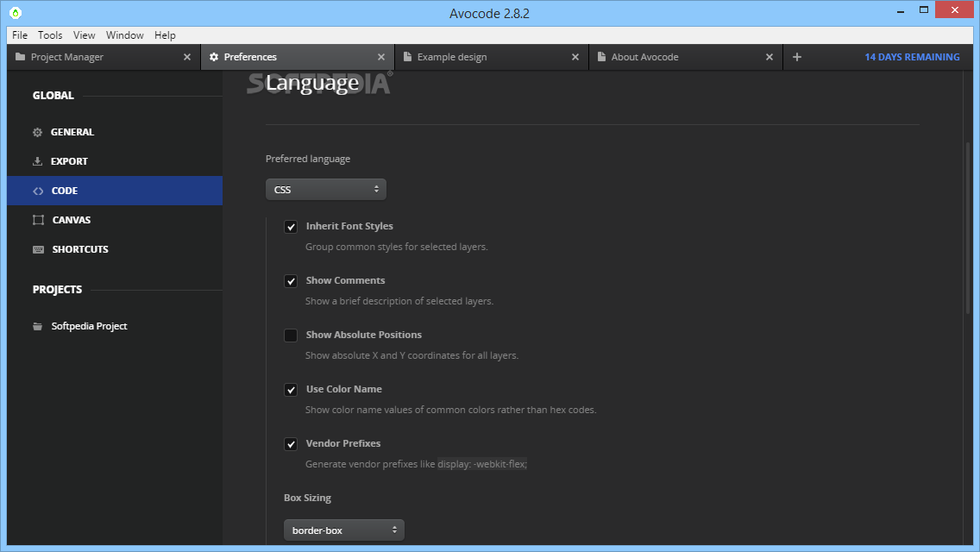Open the Export preferences section
The image size is (980, 552).
tap(115, 161)
